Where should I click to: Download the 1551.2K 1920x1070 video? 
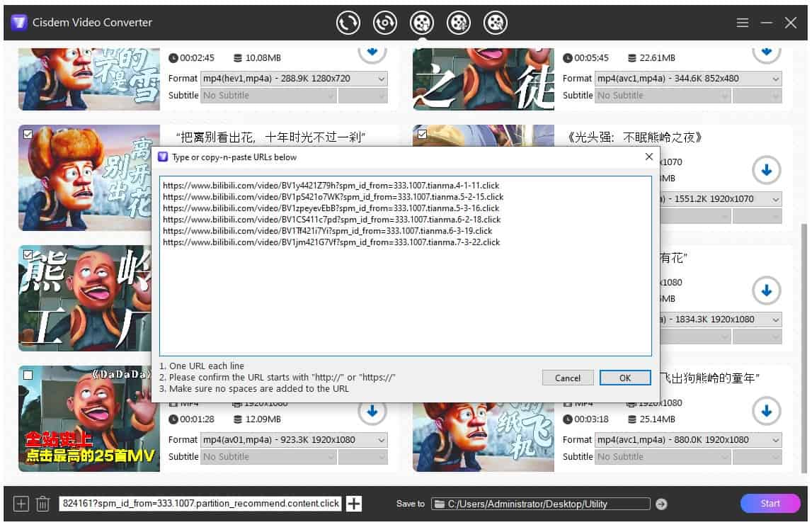point(767,170)
